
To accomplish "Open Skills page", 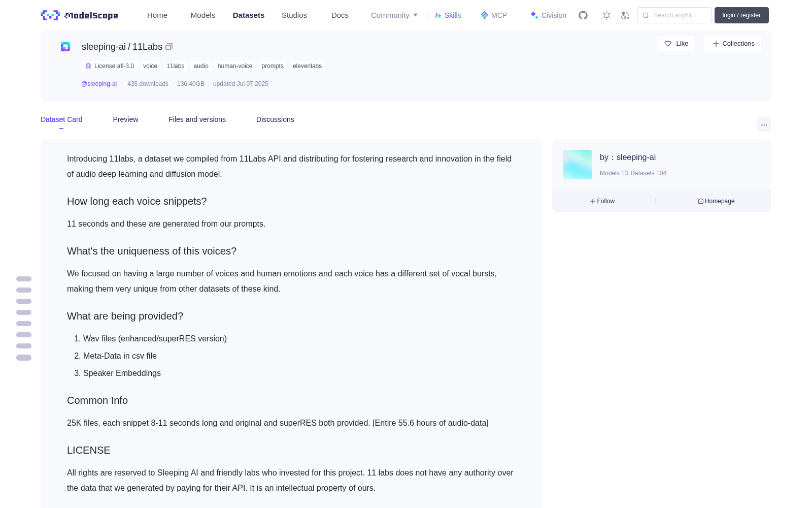I will [448, 15].
